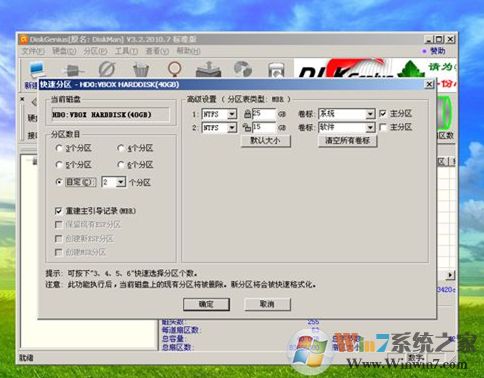484x378 pixels.
Task: Click the 每道扇区数 label in disk info
Action: [x=182, y=330]
